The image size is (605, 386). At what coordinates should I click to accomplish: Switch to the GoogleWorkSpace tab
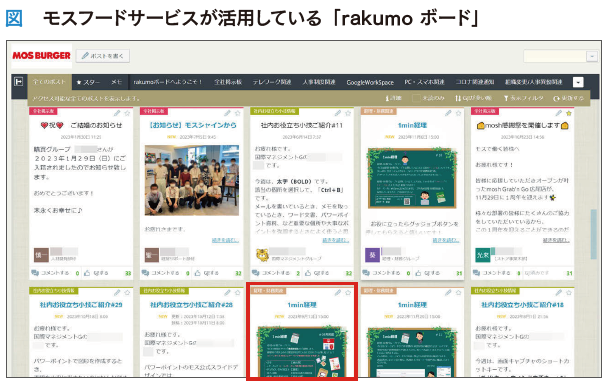coord(370,82)
